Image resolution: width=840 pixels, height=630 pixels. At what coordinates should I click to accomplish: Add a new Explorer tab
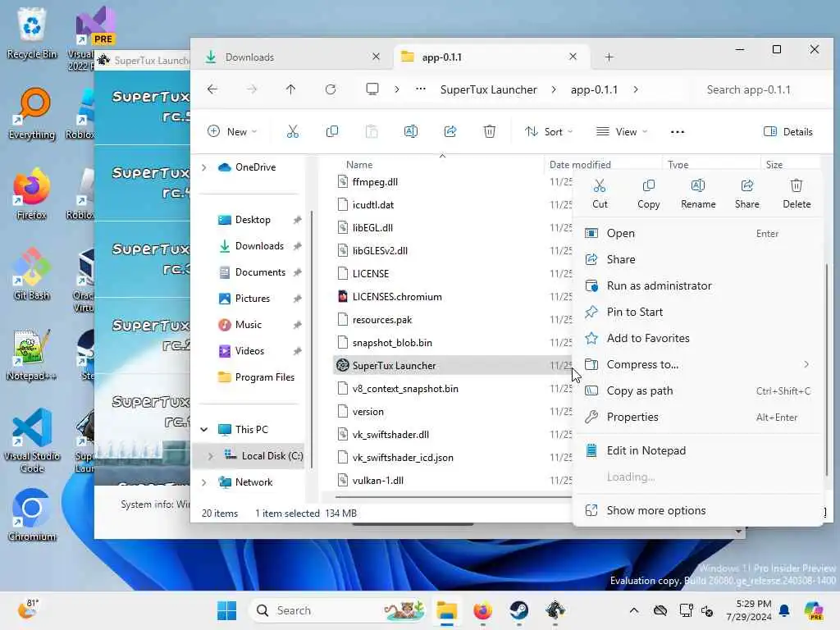point(609,57)
